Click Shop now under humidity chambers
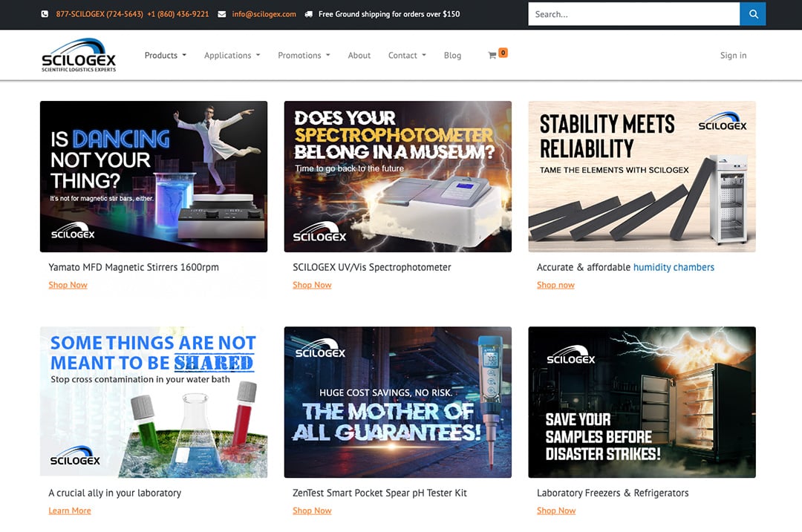Viewport: 802px width, 532px height. [555, 285]
